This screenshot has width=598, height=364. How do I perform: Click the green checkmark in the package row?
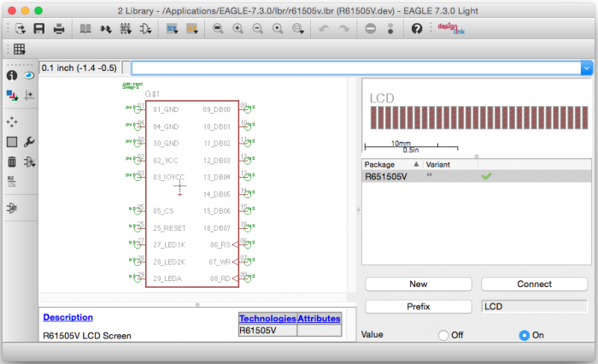(x=486, y=176)
